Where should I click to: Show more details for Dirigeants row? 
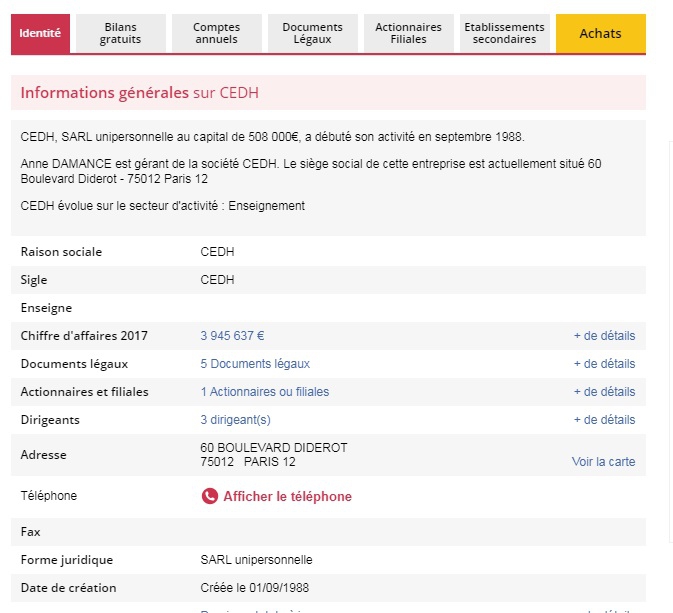click(605, 419)
